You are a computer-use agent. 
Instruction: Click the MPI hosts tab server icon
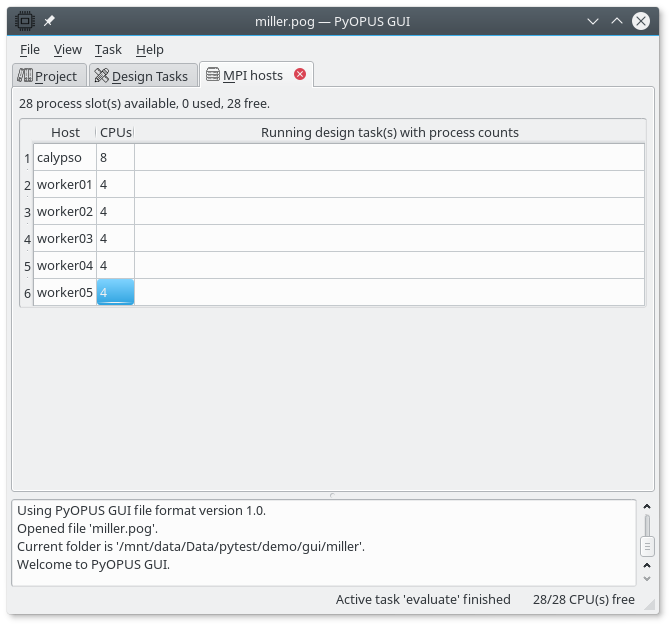[x=213, y=75]
